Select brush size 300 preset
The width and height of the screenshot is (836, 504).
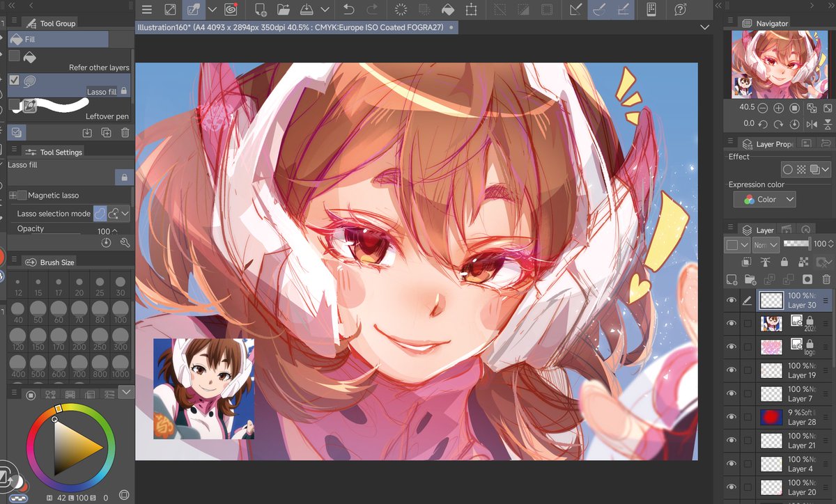[121, 339]
